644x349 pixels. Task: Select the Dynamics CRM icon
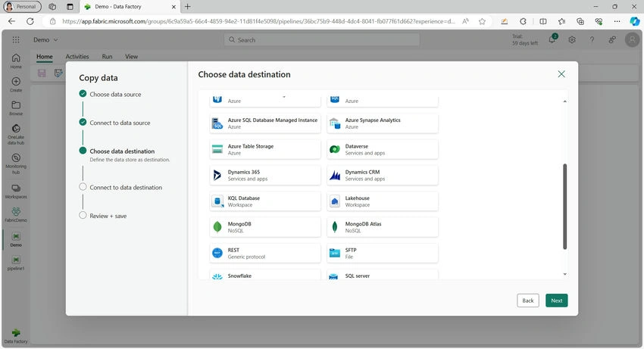[x=335, y=176]
